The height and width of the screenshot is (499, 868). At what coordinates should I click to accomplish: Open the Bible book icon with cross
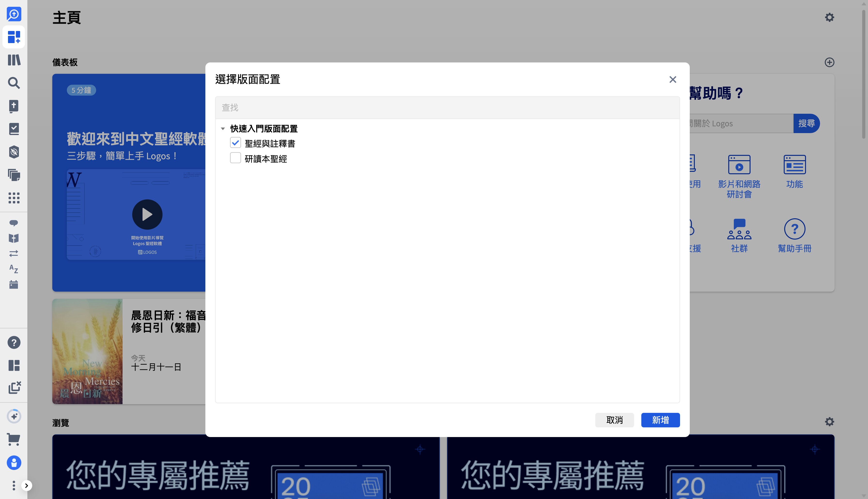point(14,106)
